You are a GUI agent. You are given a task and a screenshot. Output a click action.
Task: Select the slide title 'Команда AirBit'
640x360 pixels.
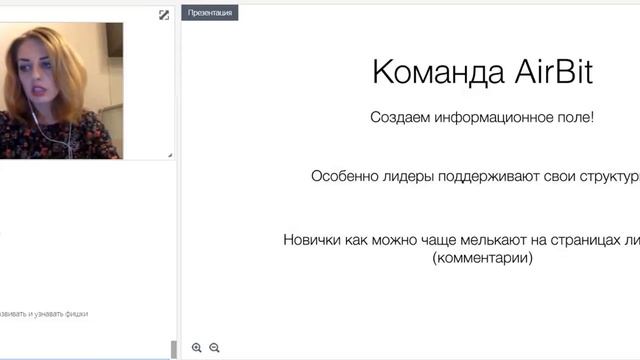[482, 72]
